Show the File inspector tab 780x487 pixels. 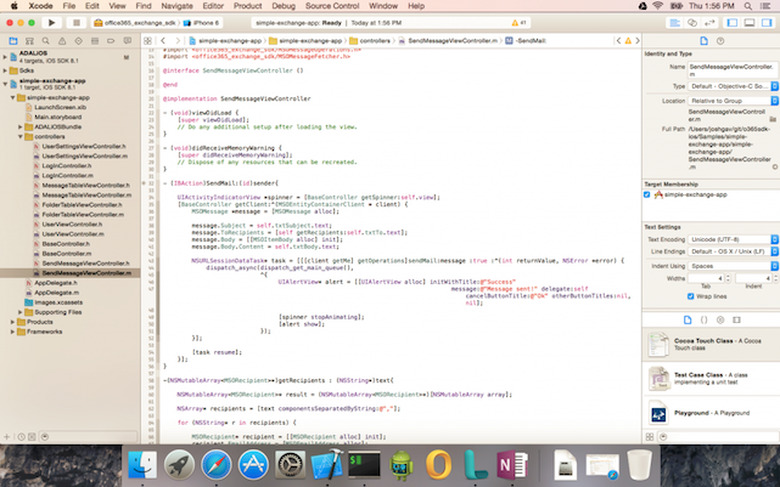(x=703, y=41)
